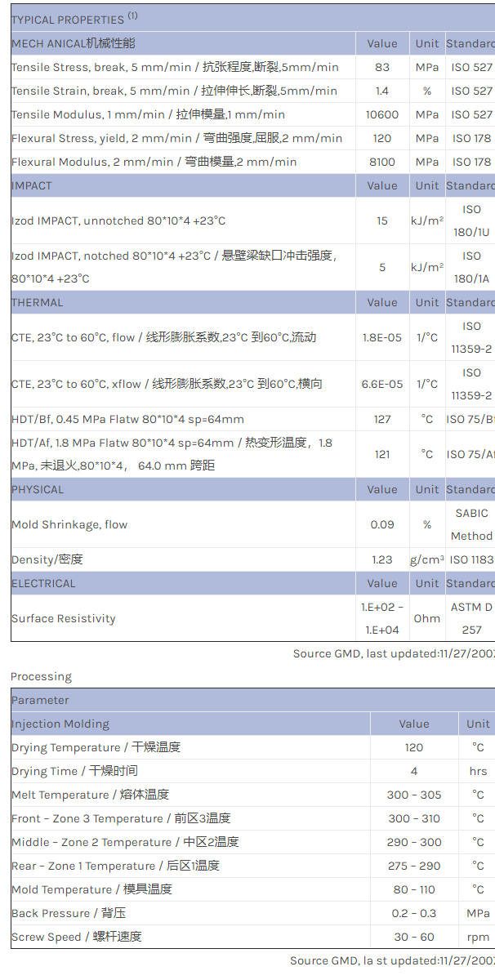Click the Flexural Modulus row label
The width and height of the screenshot is (495, 980).
click(154, 162)
